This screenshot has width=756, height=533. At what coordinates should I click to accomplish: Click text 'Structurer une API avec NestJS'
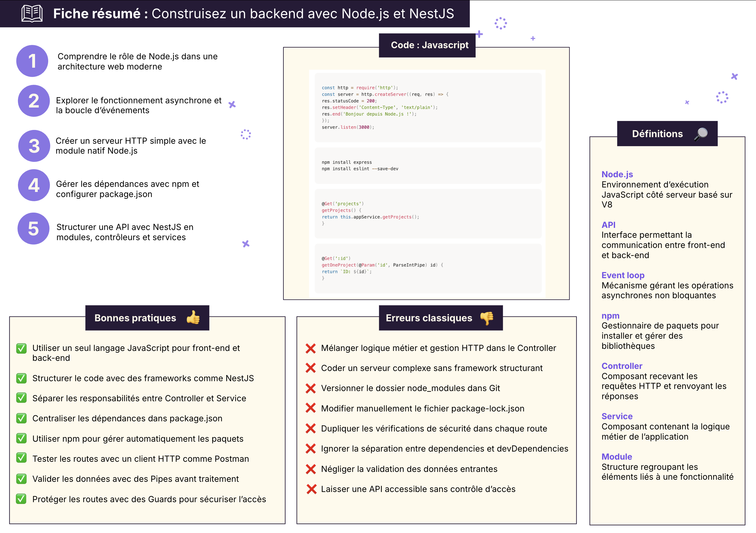125,232
